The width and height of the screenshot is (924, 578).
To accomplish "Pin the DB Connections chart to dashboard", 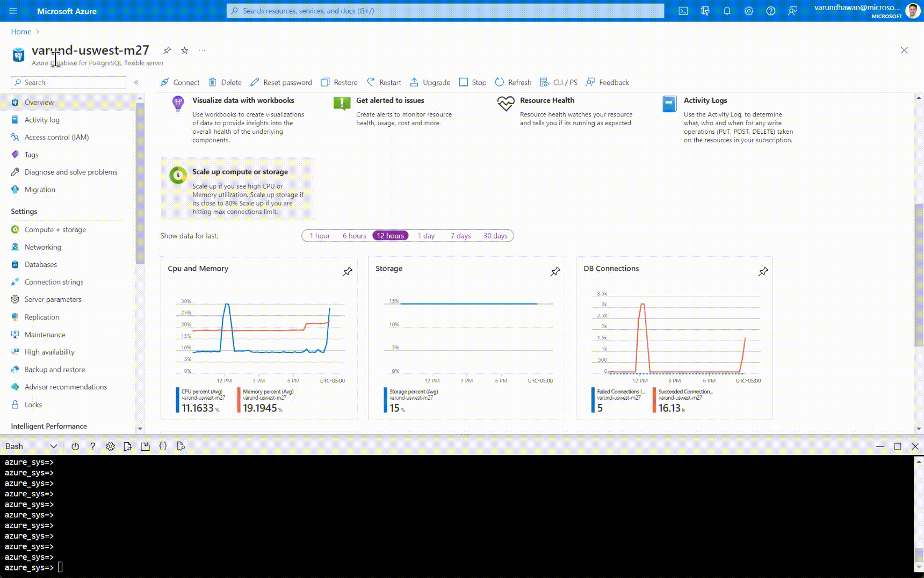I will pos(763,272).
